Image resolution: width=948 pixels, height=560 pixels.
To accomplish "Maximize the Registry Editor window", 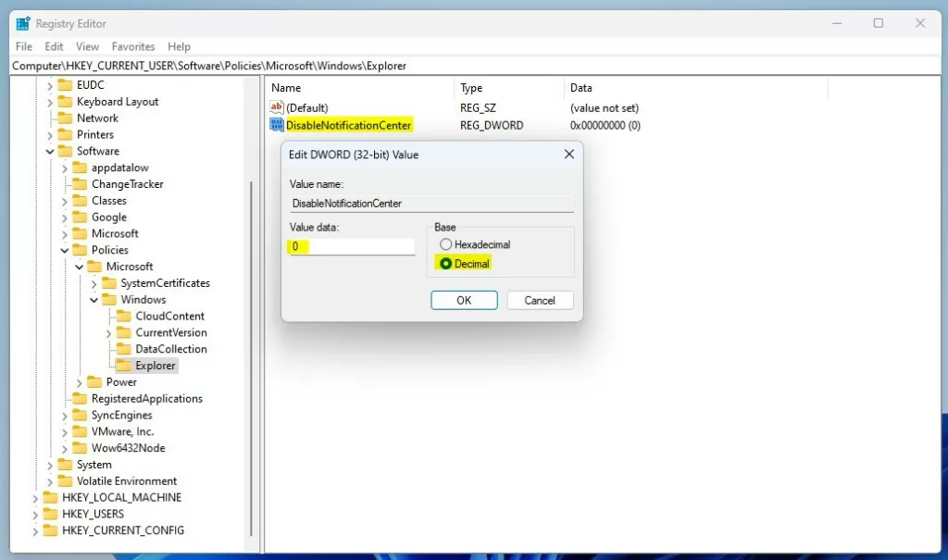I will click(879, 23).
